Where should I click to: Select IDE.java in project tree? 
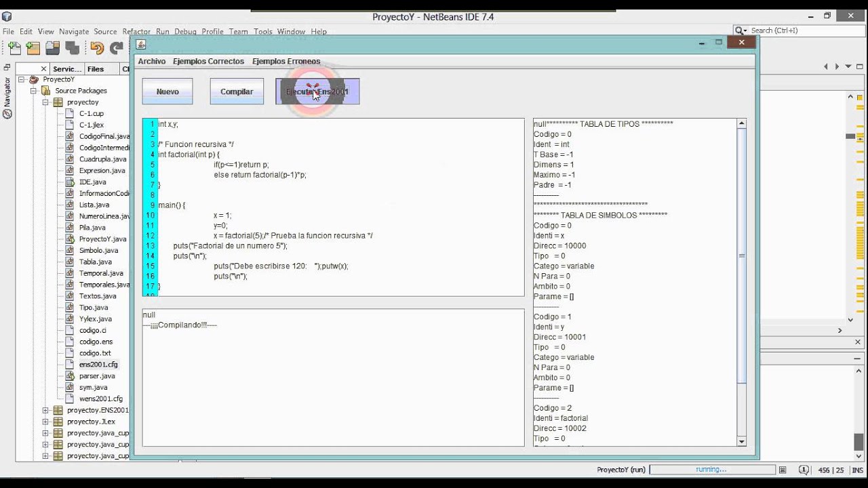pos(92,182)
